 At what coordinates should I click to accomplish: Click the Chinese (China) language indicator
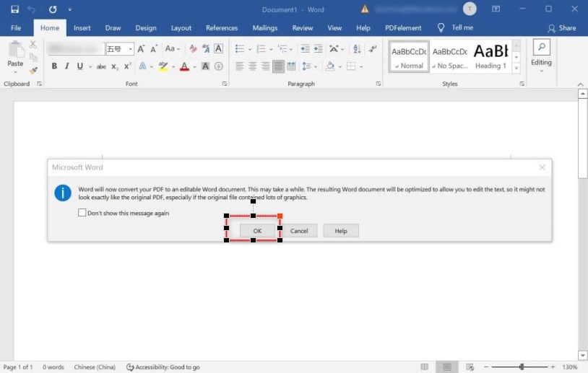click(95, 367)
